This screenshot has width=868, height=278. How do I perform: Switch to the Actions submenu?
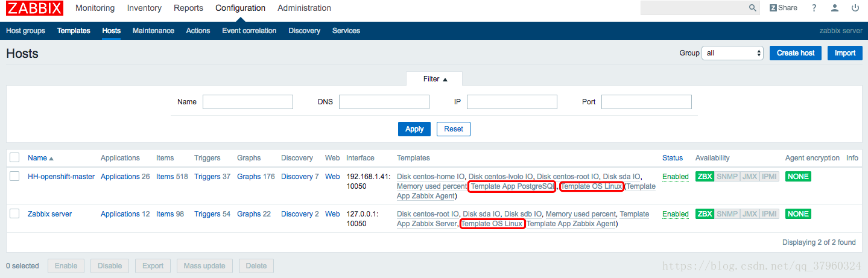coord(198,31)
